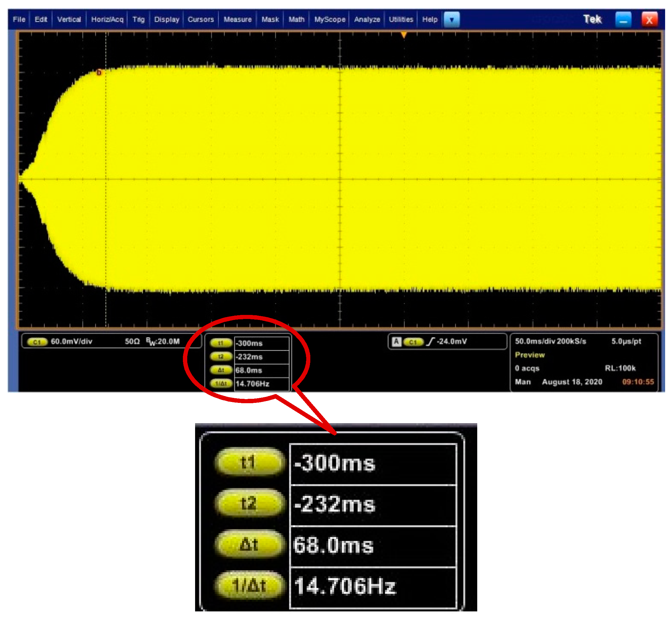Click the 5.0µs/pt resolution readout

click(x=626, y=341)
